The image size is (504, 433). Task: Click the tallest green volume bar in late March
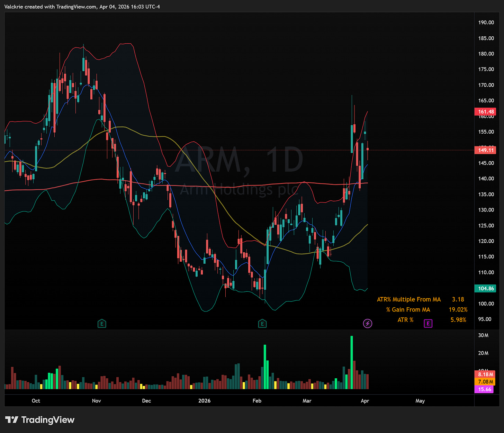coord(352,362)
